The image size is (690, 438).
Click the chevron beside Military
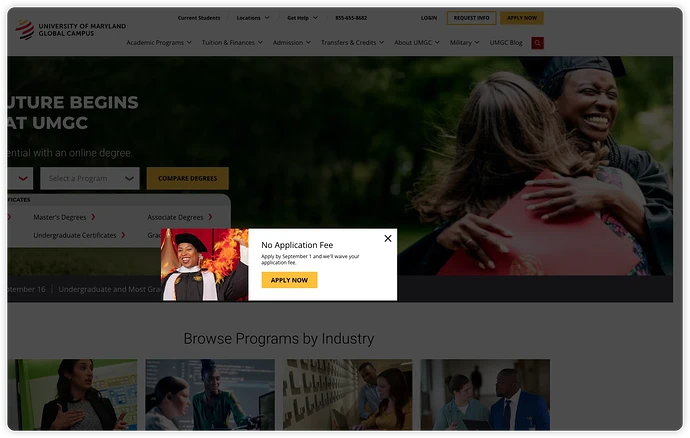point(477,43)
